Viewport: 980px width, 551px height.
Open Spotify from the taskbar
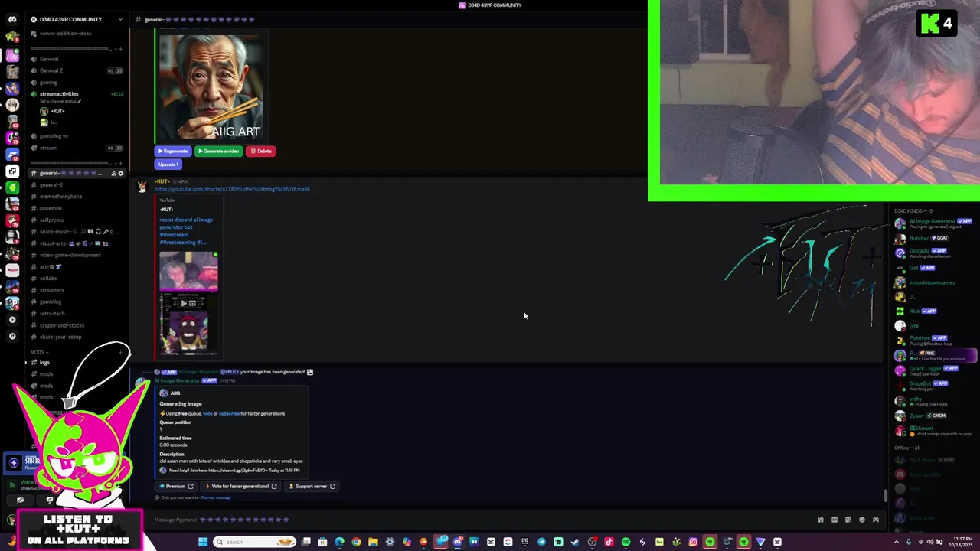click(x=626, y=542)
